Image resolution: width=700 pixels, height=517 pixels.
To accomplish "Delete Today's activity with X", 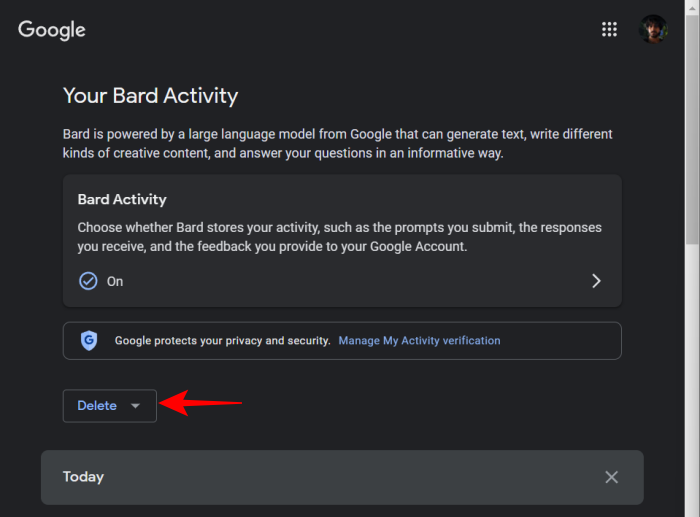I will click(x=611, y=477).
